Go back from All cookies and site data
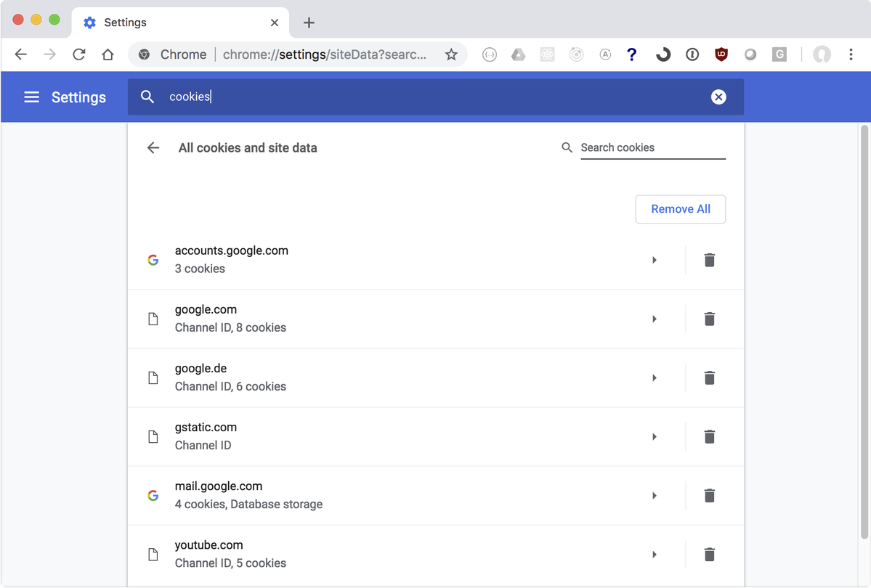The height and width of the screenshot is (588, 871). click(x=153, y=148)
